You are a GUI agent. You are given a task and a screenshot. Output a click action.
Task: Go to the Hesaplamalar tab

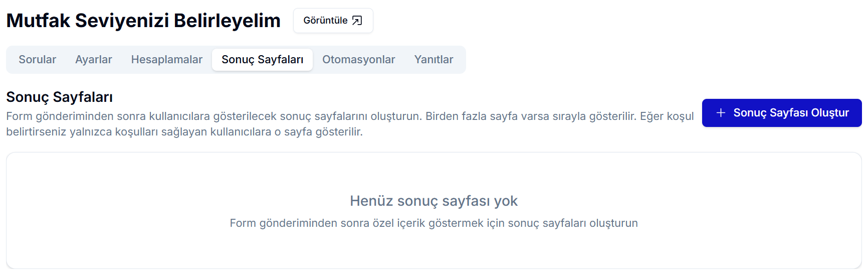(x=167, y=60)
